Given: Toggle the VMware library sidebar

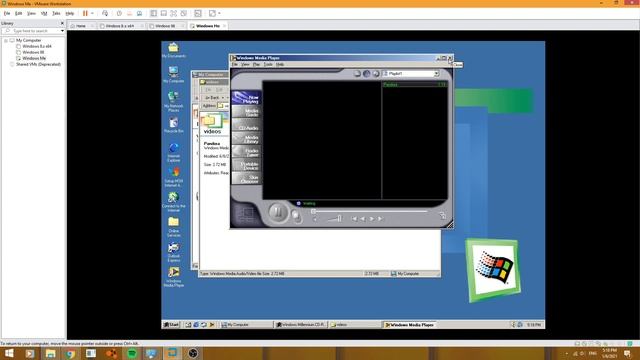Looking at the screenshot, I should (x=153, y=13).
